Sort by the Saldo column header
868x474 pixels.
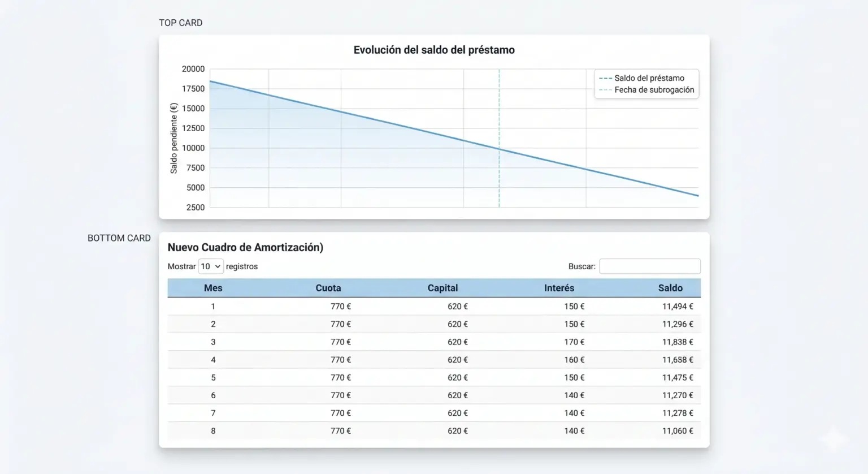click(670, 288)
